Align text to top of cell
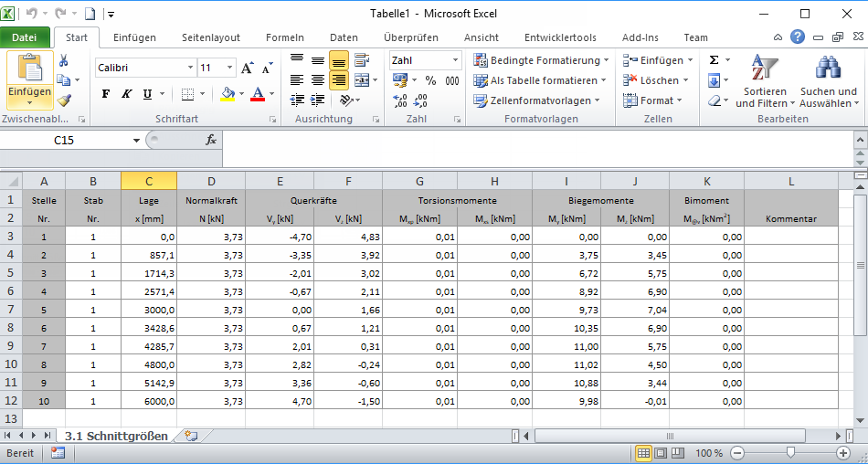This screenshot has width=868, height=464. coord(297,59)
